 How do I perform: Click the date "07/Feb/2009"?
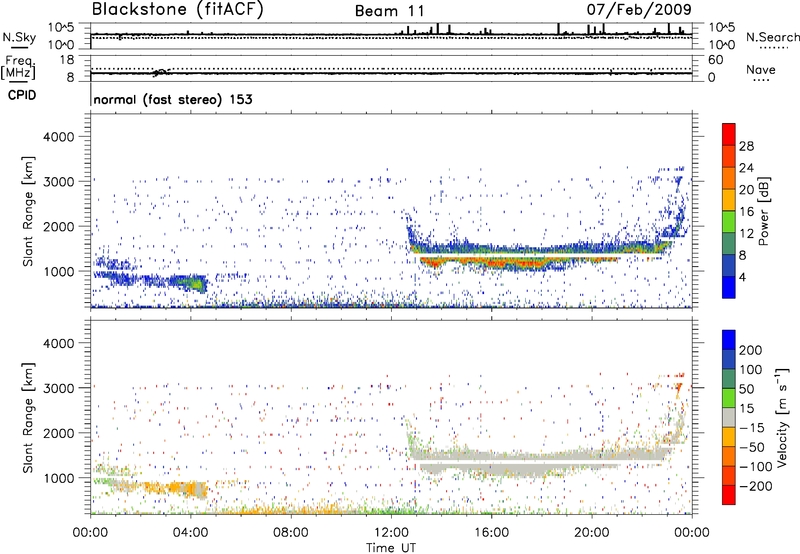pos(639,10)
